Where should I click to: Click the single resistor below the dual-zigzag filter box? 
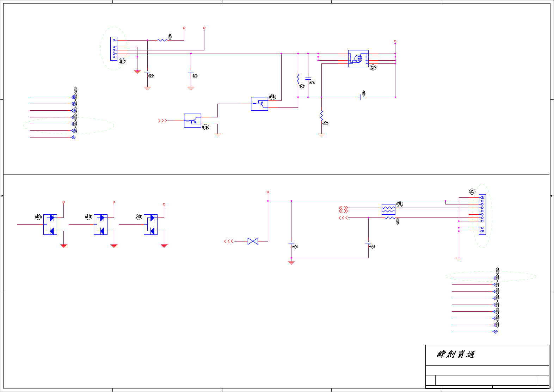[390, 218]
